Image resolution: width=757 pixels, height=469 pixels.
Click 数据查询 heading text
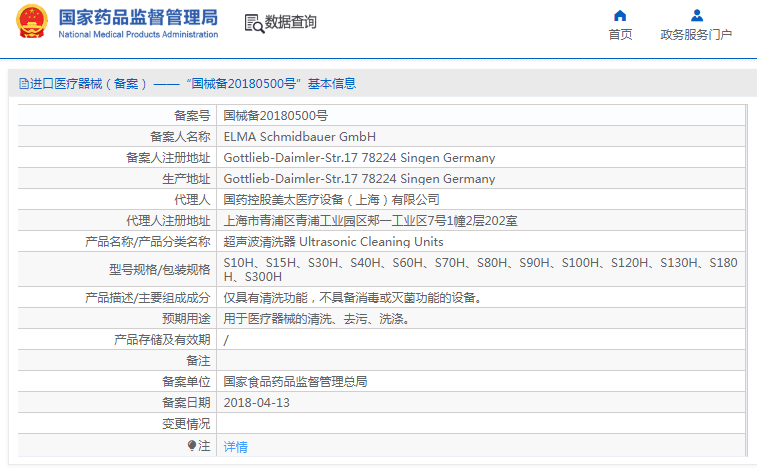click(x=291, y=22)
